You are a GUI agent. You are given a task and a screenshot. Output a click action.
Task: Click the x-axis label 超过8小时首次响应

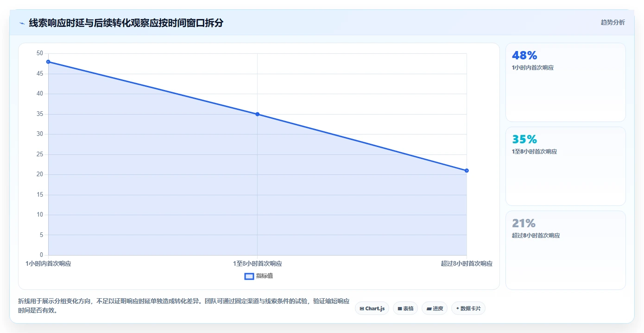point(467,263)
